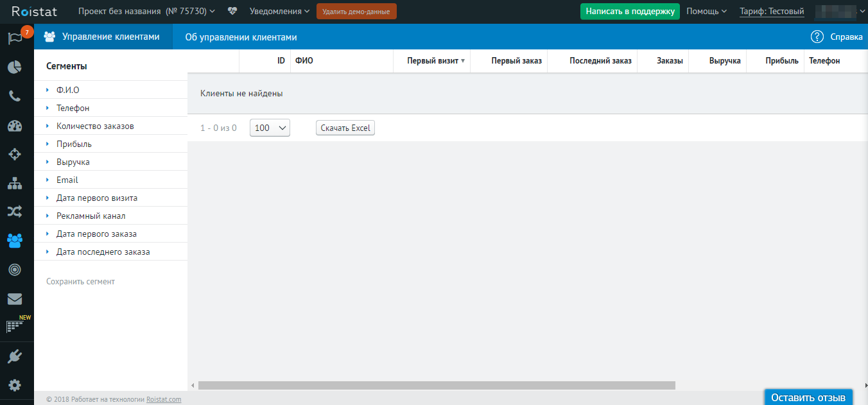This screenshot has height=405, width=868.
Task: Expand the Email segment filter
Action: coord(110,180)
